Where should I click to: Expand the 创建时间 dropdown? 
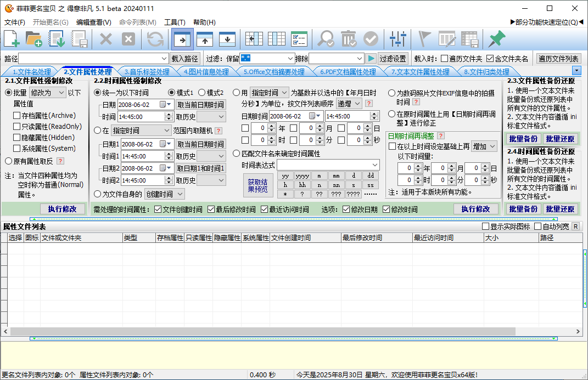pos(164,194)
